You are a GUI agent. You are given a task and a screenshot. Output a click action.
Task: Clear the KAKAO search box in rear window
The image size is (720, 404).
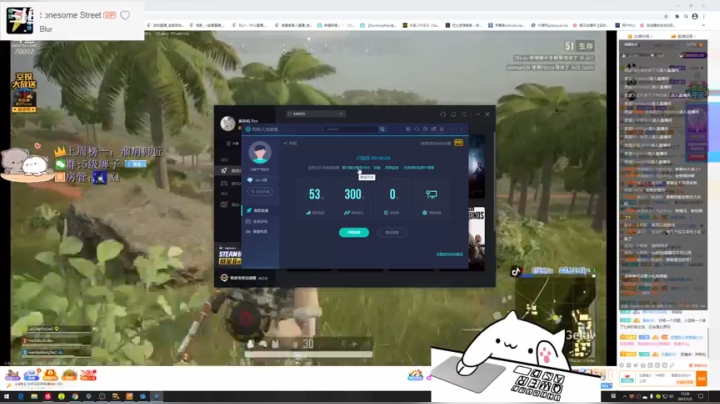click(x=341, y=113)
